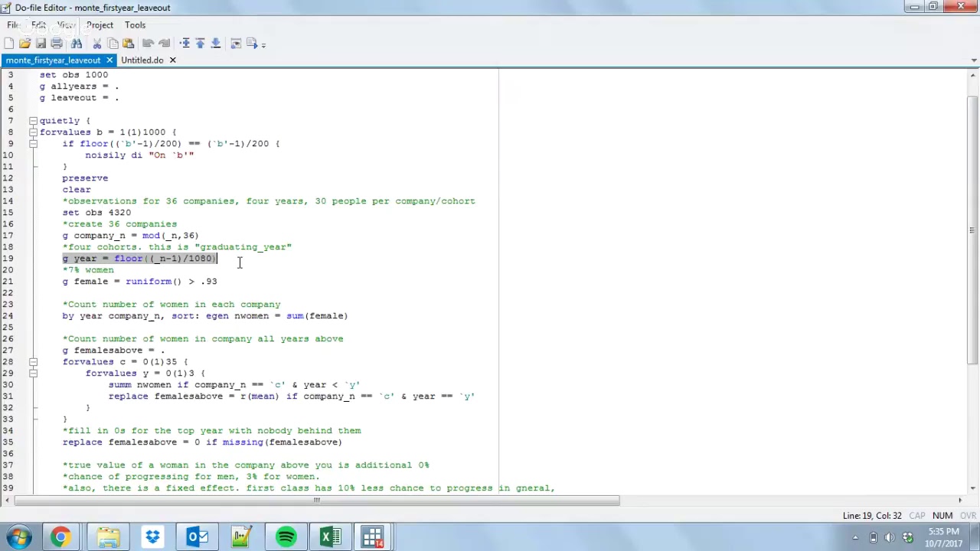Screen dimensions: 980x551
Task: Print the do-file using the printer icon
Action: (x=57, y=44)
